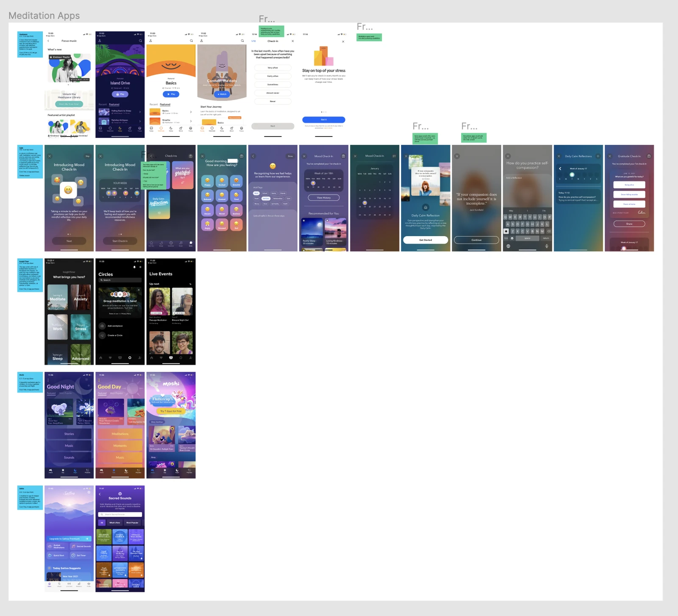The image size is (678, 616).
Task: Select the 'All' tab in Sacred Sounds
Action: [x=102, y=523]
